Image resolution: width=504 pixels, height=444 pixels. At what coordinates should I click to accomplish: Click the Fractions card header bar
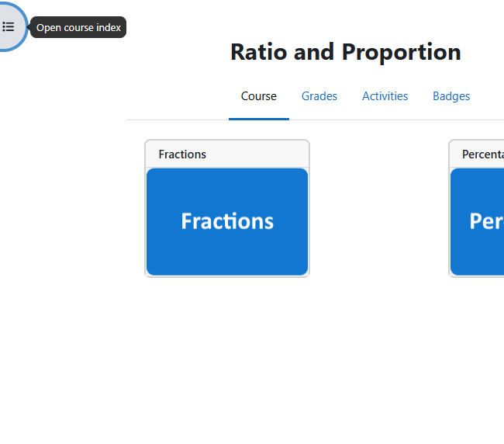click(x=227, y=154)
